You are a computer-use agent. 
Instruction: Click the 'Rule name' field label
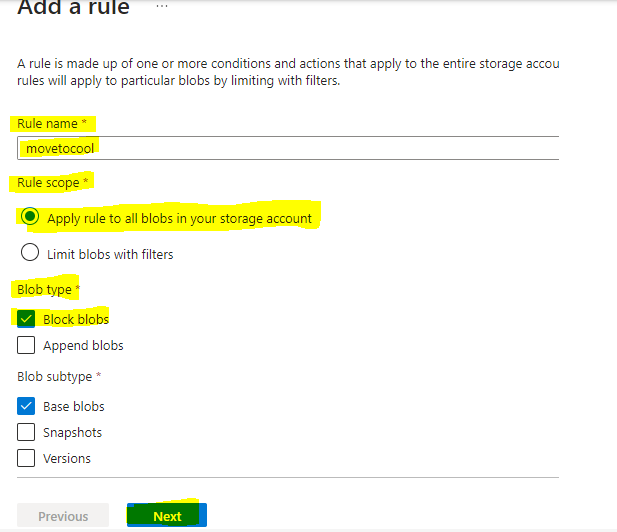[46, 123]
